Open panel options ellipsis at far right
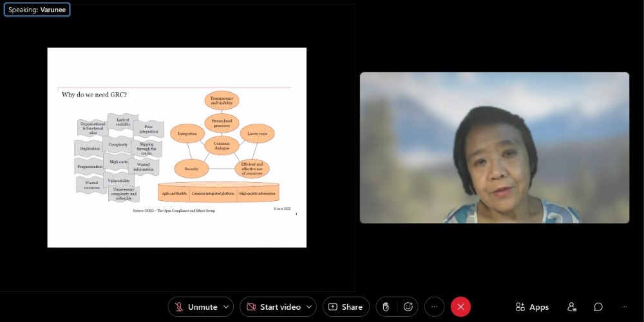The image size is (644, 322). point(624,307)
